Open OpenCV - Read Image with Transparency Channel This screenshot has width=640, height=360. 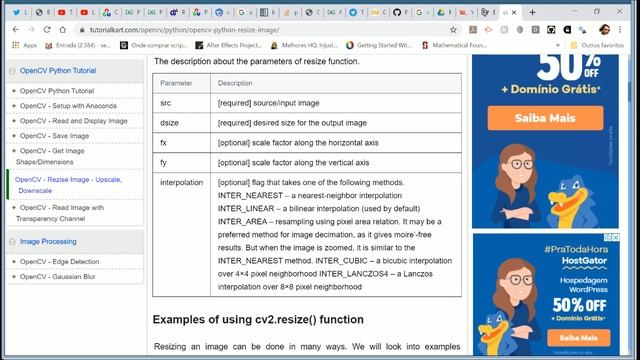point(60,213)
